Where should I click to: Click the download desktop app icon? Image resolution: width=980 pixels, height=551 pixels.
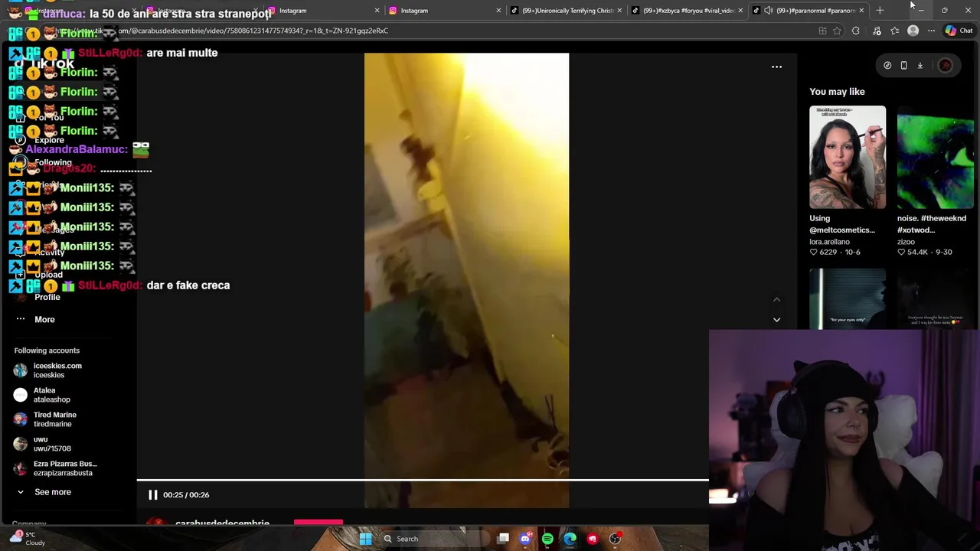[920, 66]
